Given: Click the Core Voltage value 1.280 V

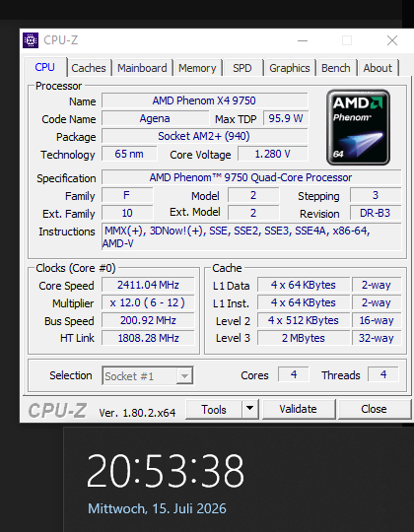Looking at the screenshot, I should tap(273, 154).
